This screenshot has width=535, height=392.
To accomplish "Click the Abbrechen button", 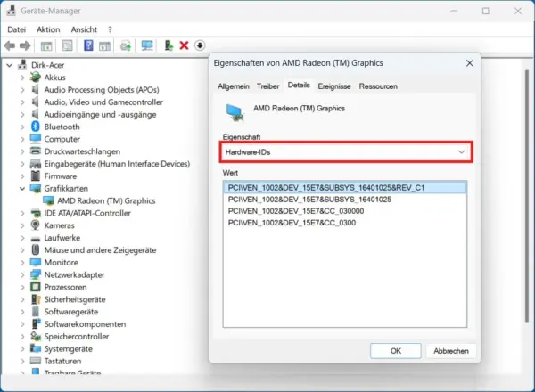I will [x=451, y=351].
